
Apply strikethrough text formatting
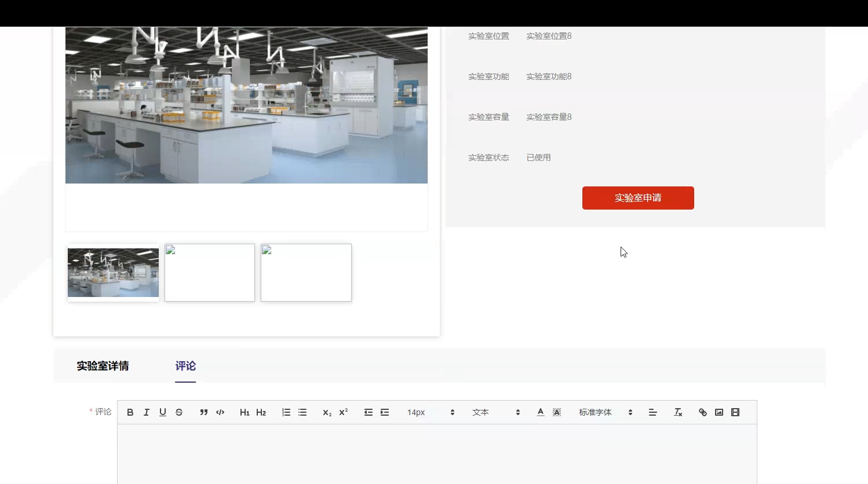179,412
